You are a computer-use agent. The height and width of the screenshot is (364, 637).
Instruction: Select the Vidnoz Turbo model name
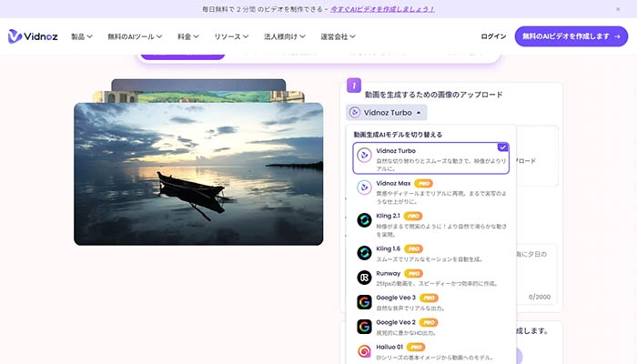tap(396, 151)
